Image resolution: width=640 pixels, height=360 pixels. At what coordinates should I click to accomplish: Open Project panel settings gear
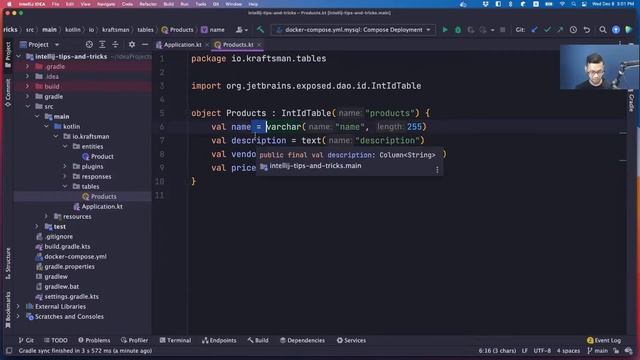tap(132, 44)
